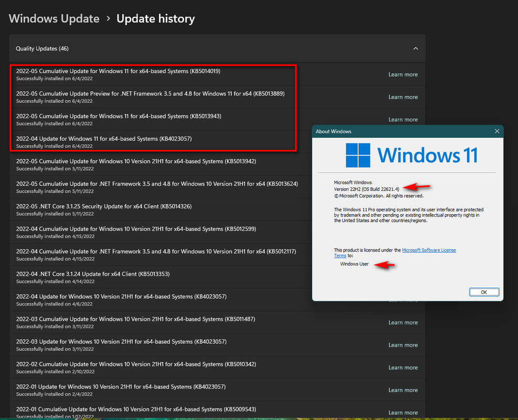
Task: Select the KB5010342 cumulative update entry
Action: 217,367
